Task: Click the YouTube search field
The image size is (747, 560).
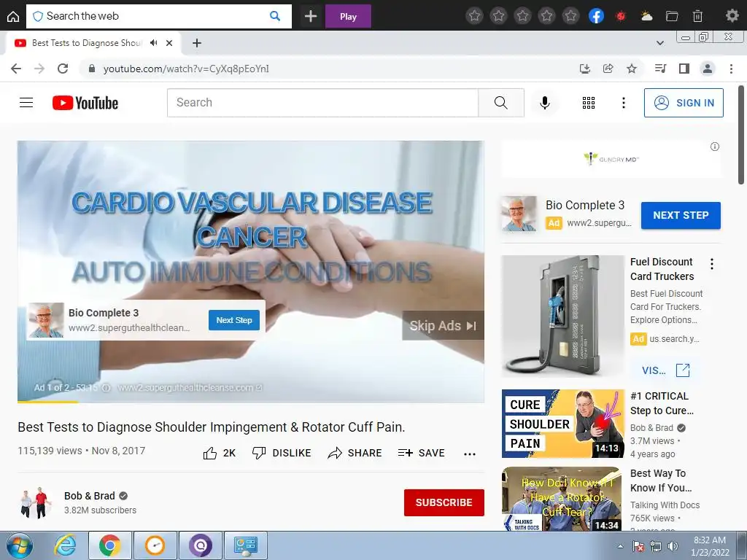Action: 322,102
